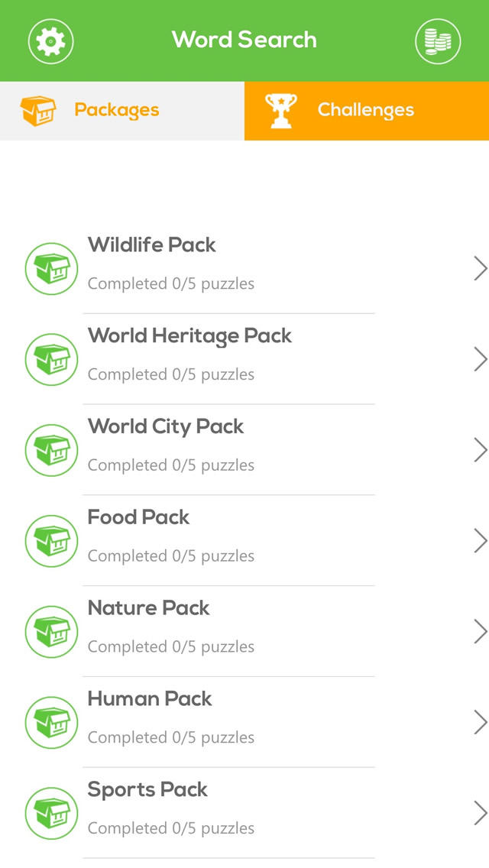The width and height of the screenshot is (489, 868).
Task: Open the coins stack icon
Action: (x=438, y=41)
